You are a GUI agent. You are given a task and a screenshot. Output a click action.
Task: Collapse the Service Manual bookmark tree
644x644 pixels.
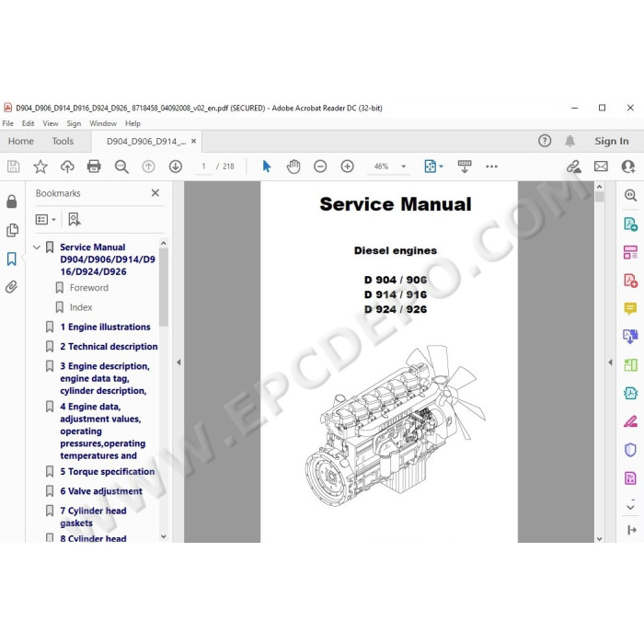point(37,247)
